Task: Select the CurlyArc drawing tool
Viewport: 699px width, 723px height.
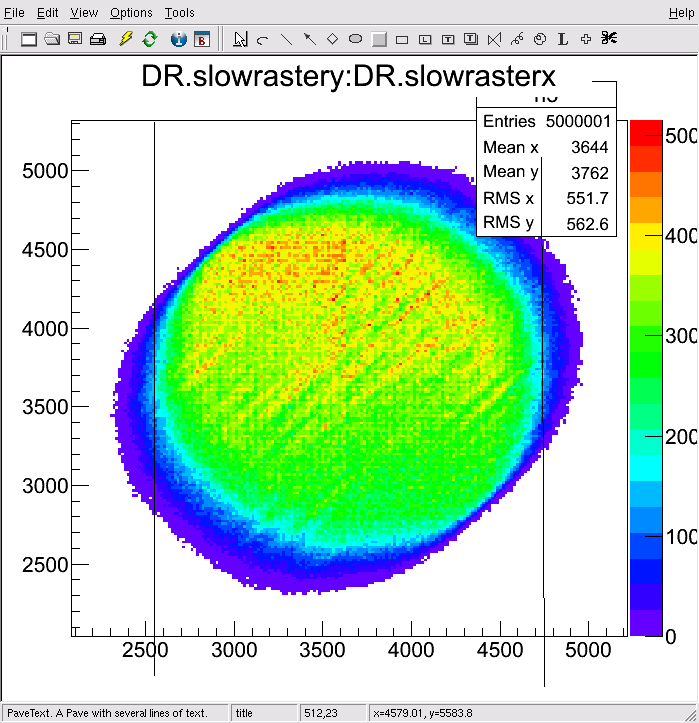Action: tap(540, 39)
